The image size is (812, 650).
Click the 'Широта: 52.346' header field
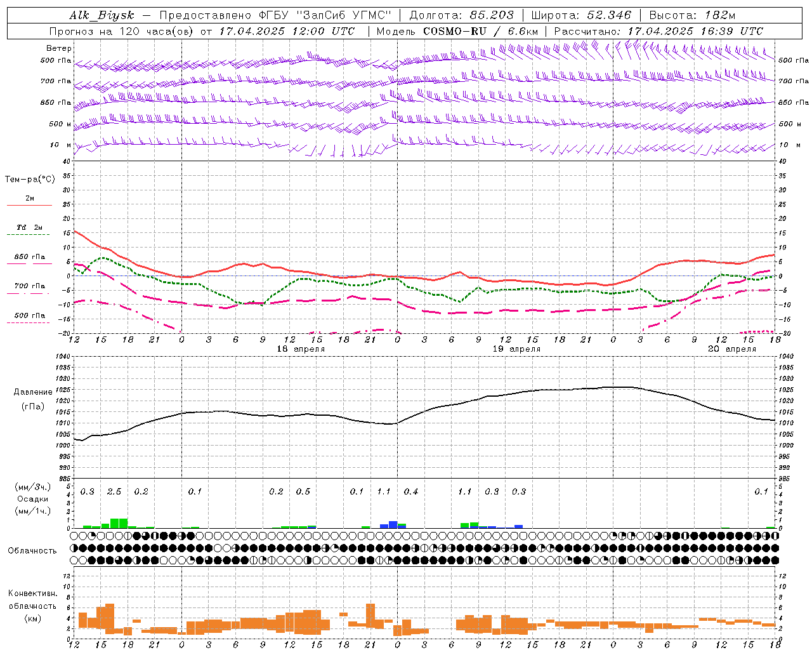pyautogui.click(x=581, y=15)
